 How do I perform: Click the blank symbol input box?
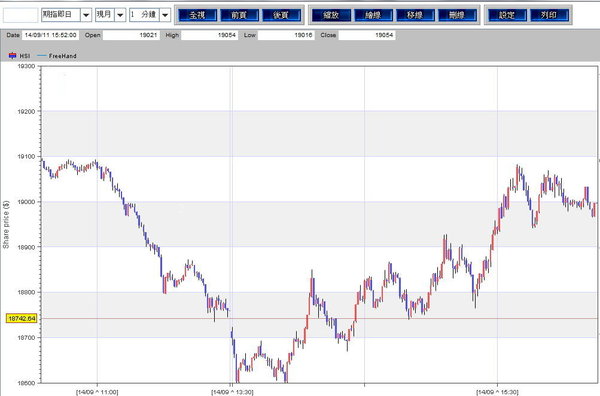click(21, 15)
